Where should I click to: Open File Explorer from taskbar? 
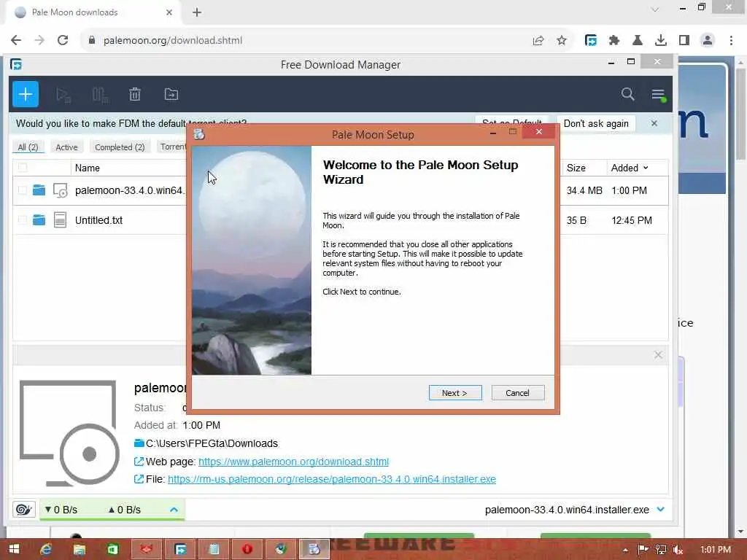pos(79,550)
